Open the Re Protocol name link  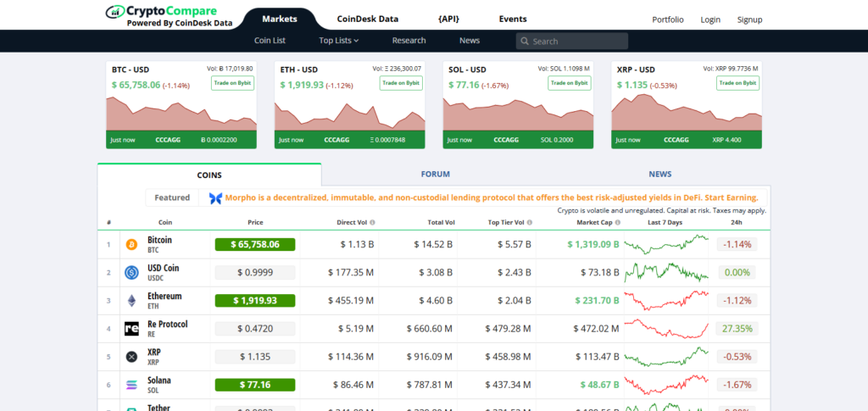tap(167, 325)
